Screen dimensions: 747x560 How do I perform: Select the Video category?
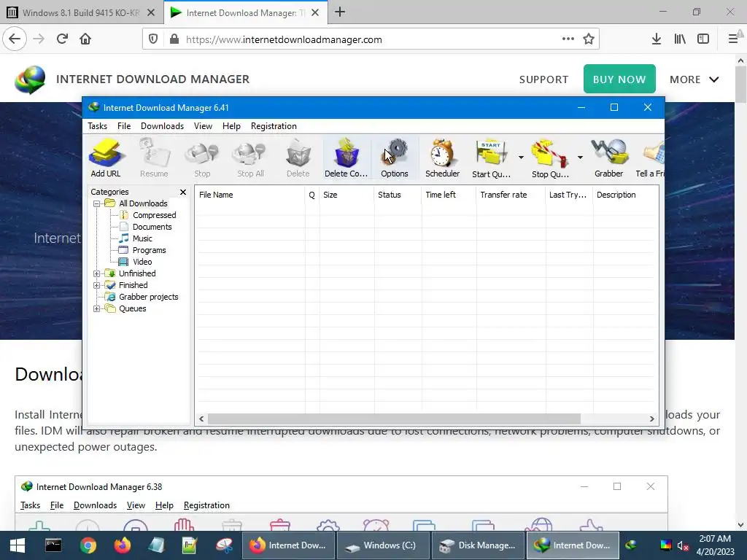pyautogui.click(x=142, y=262)
